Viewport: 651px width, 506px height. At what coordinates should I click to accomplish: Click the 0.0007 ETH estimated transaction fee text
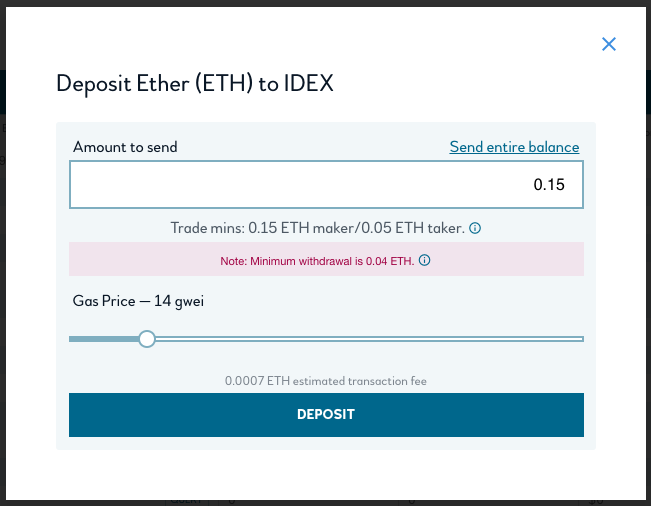point(326,381)
